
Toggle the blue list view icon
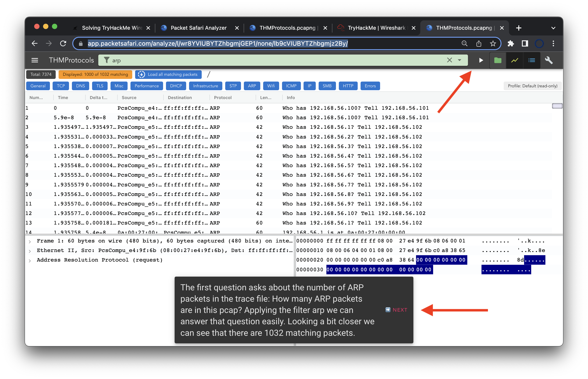[x=532, y=60]
